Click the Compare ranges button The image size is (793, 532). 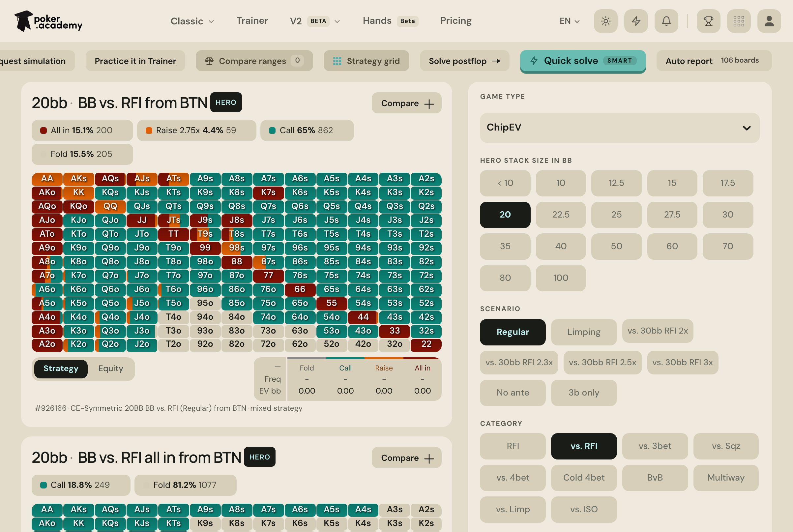point(254,61)
